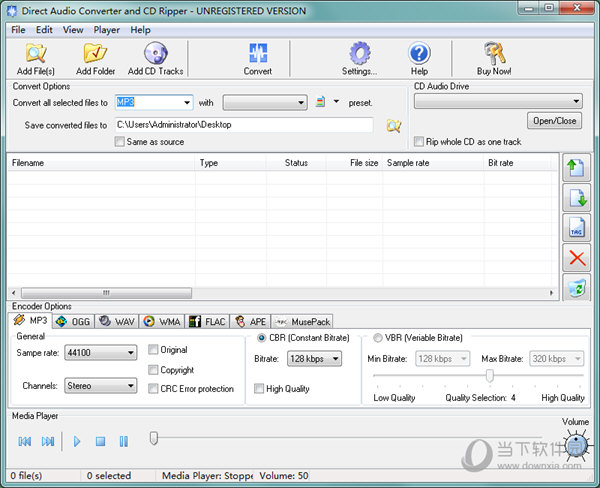Enable Same as source checkbox
The height and width of the screenshot is (488, 600).
click(120, 142)
